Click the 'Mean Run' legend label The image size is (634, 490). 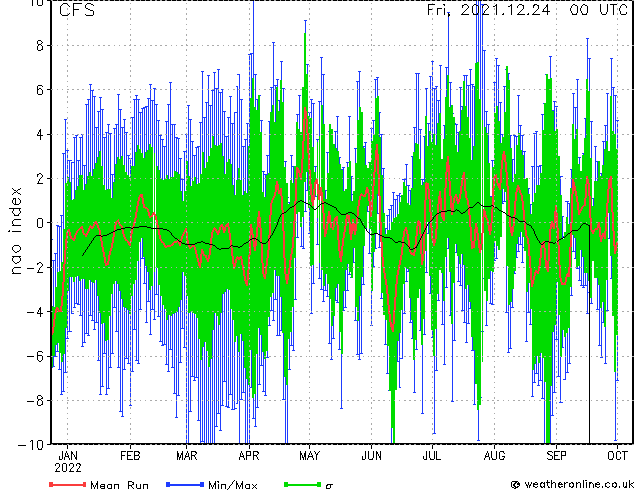pos(119,485)
